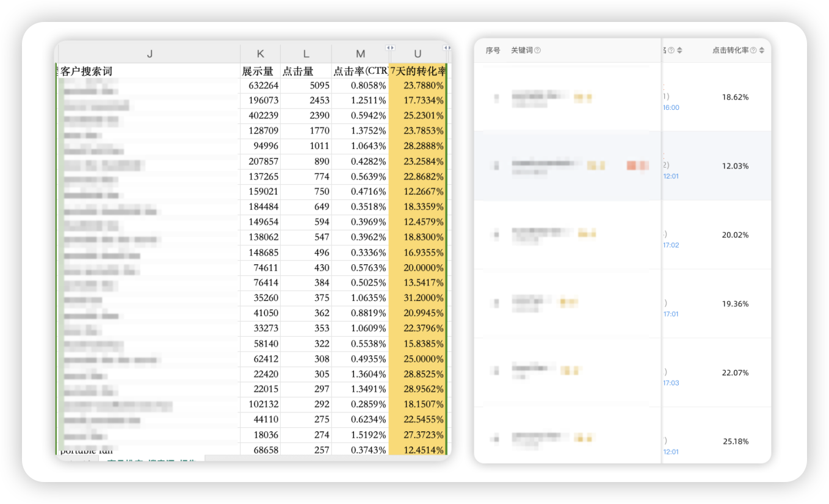The width and height of the screenshot is (829, 504).
Task: Select conversion cell 12.2667%
Action: click(x=418, y=192)
